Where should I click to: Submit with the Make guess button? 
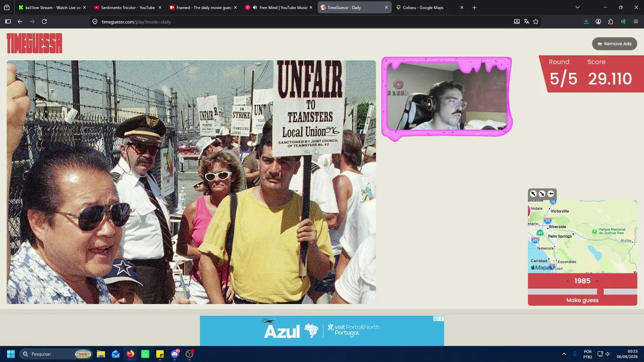point(583,300)
